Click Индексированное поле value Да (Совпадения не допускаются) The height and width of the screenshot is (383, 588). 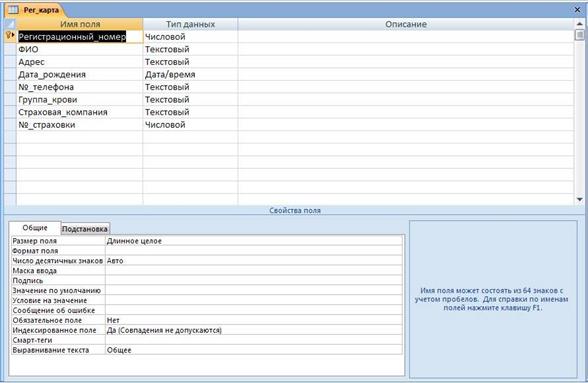pos(254,330)
